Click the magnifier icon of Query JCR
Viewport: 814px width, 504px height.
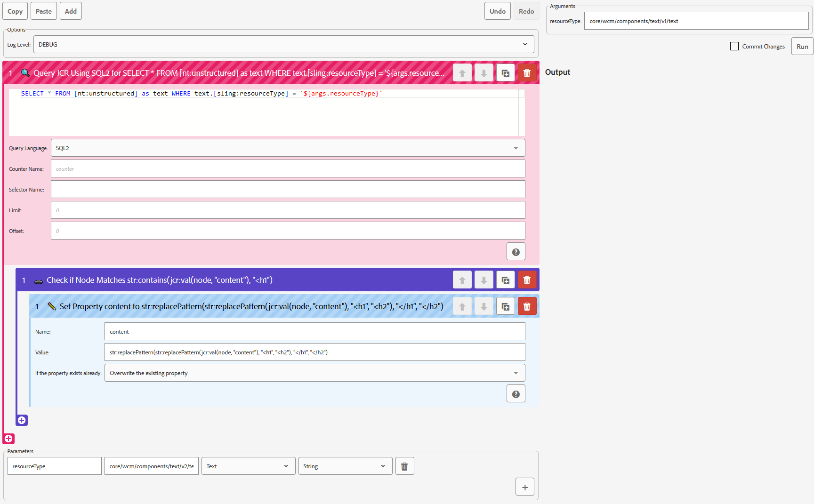(x=25, y=73)
